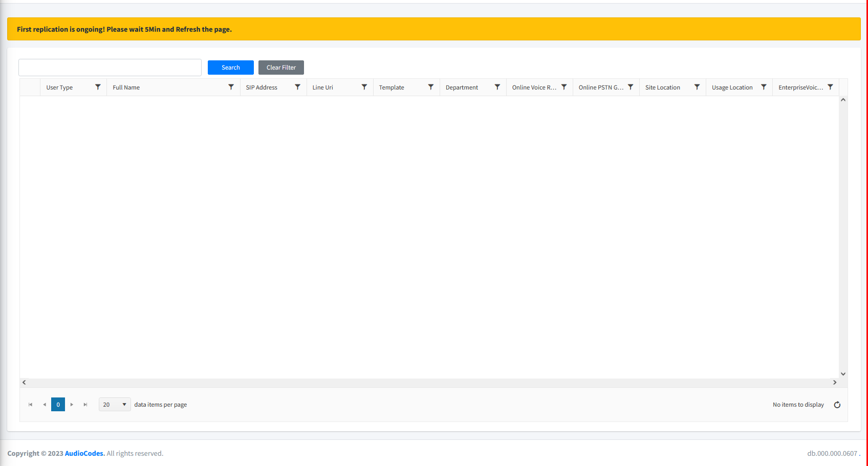Expand the items per page dropdown
This screenshot has height=466, width=868.
(x=115, y=405)
